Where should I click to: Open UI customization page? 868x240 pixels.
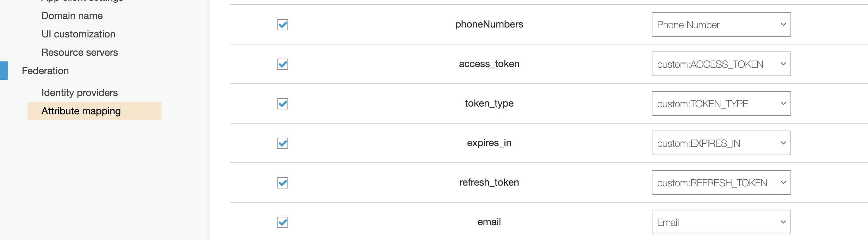[79, 34]
